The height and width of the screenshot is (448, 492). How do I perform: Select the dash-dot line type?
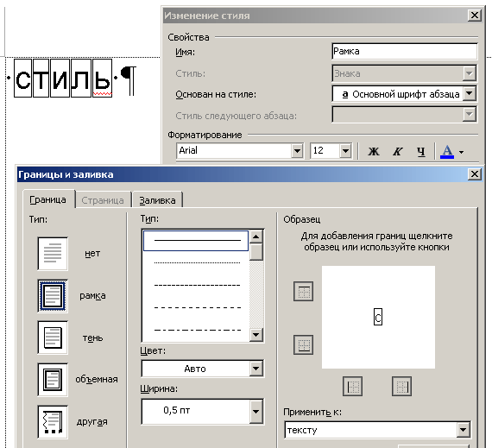pos(197,330)
